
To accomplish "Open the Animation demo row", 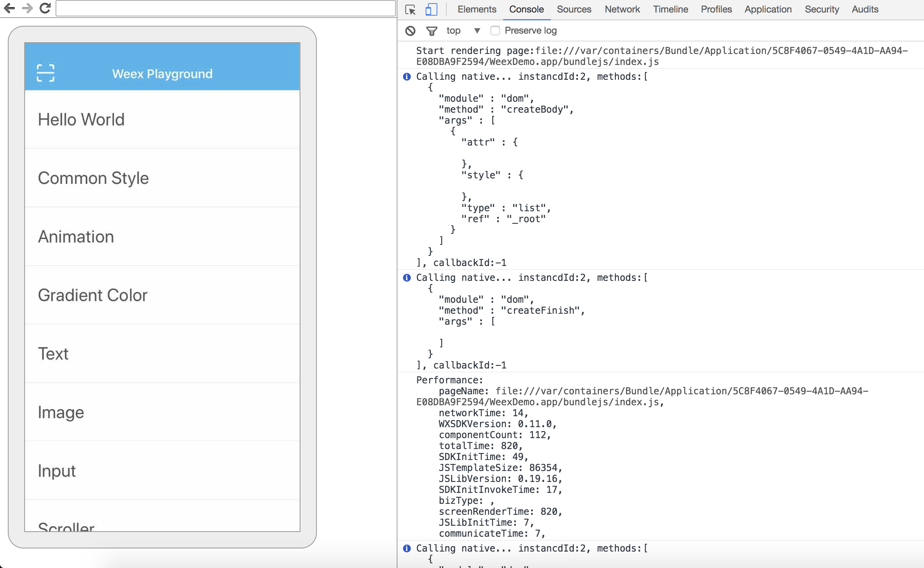I will pos(162,237).
